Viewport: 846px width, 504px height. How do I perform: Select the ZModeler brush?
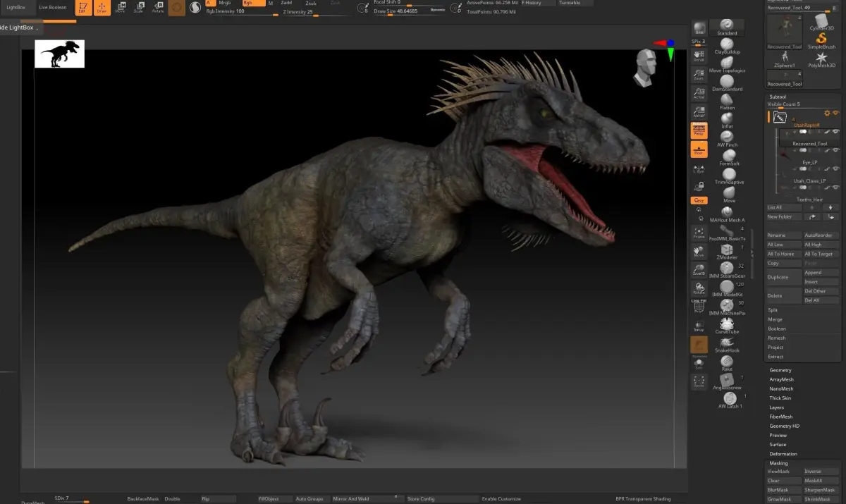pyautogui.click(x=727, y=252)
